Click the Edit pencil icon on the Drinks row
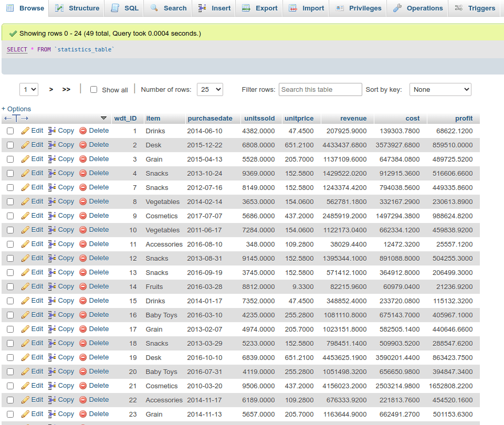Image resolution: width=504 pixels, height=425 pixels. [25, 130]
